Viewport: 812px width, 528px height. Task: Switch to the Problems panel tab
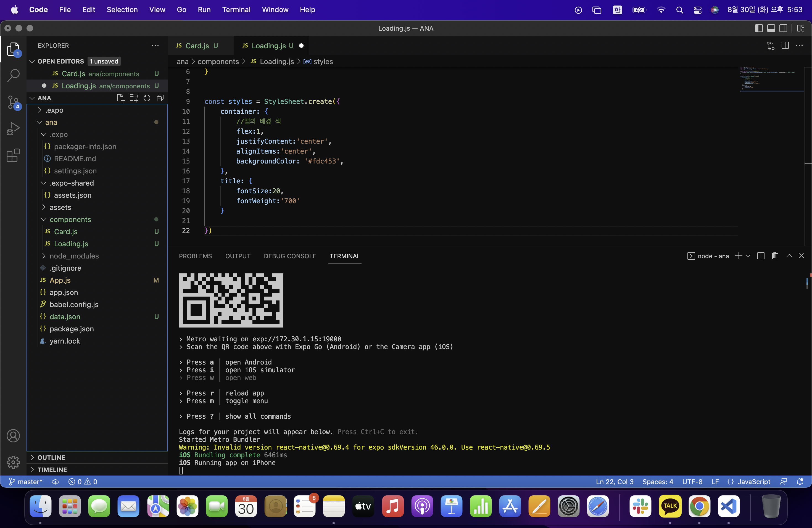pos(196,256)
